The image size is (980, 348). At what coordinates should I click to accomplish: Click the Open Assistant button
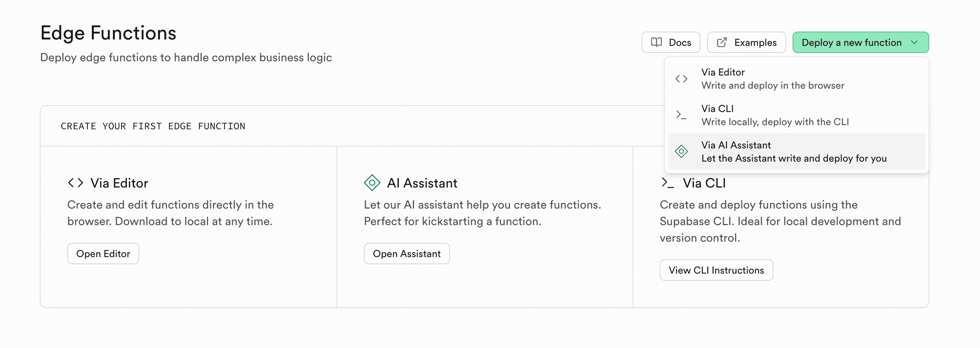pos(406,253)
